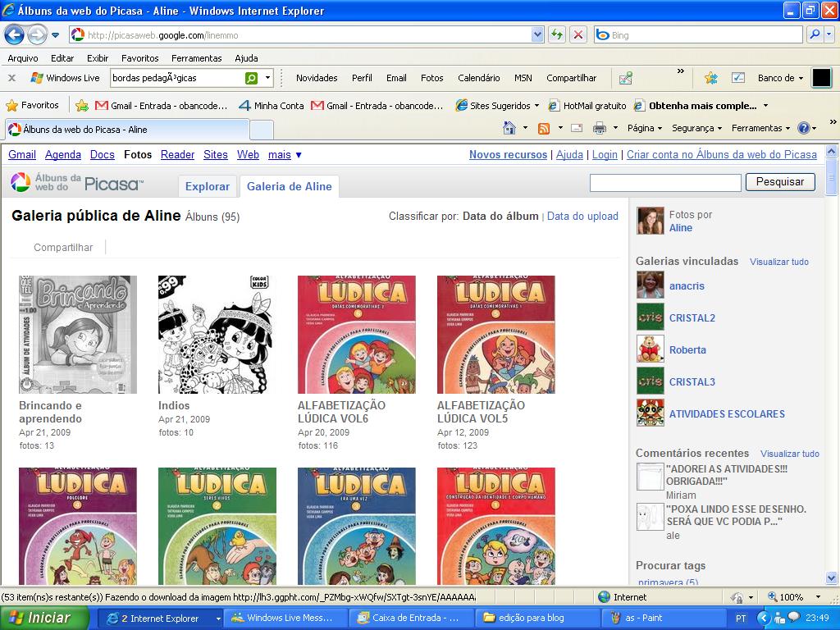
Task: Click the Home page icon
Action: [509, 128]
